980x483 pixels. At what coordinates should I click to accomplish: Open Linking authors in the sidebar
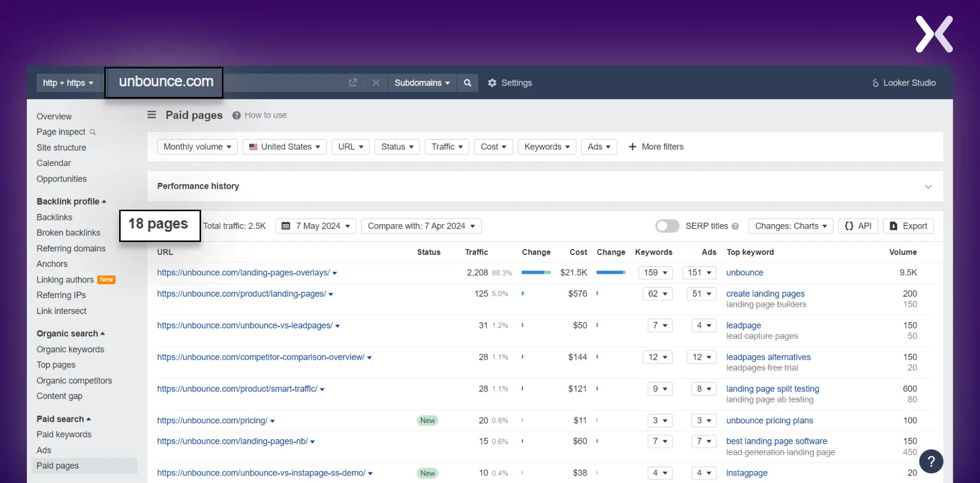(65, 280)
